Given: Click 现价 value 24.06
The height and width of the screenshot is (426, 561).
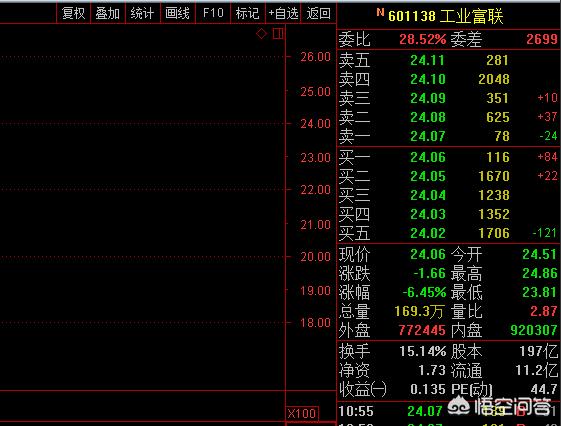Looking at the screenshot, I should (x=428, y=254).
